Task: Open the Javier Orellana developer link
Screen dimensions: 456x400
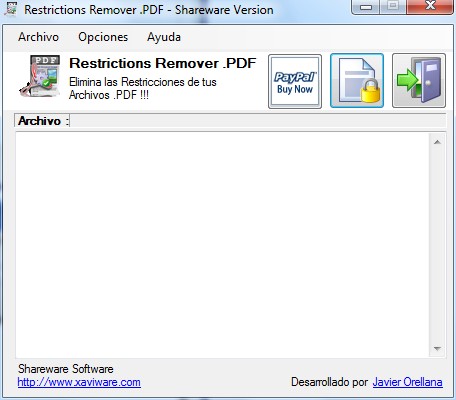Action: point(407,382)
